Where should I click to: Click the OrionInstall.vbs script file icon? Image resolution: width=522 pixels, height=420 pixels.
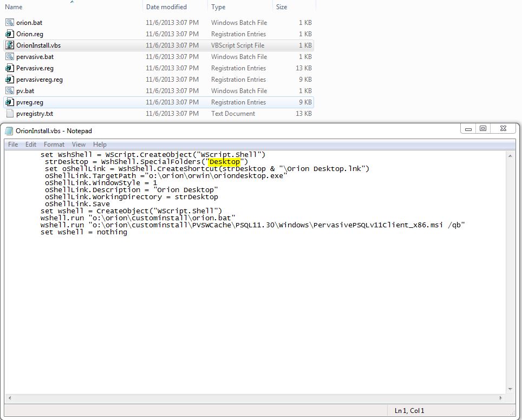pos(10,45)
